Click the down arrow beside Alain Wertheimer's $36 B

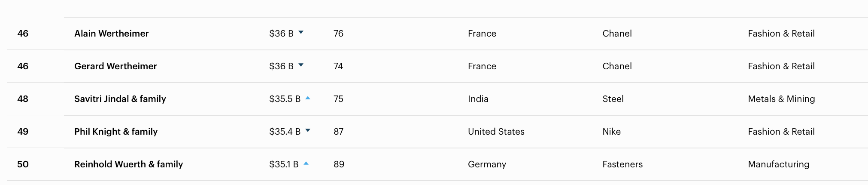tap(301, 32)
